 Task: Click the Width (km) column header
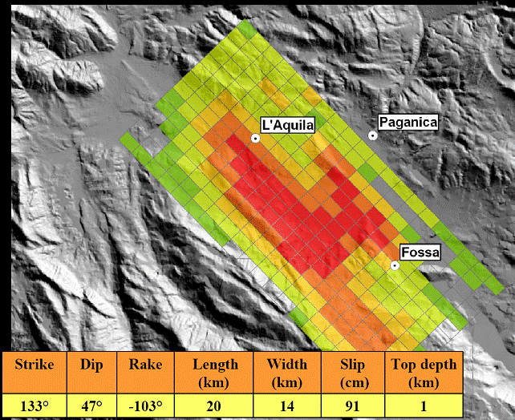(x=287, y=373)
